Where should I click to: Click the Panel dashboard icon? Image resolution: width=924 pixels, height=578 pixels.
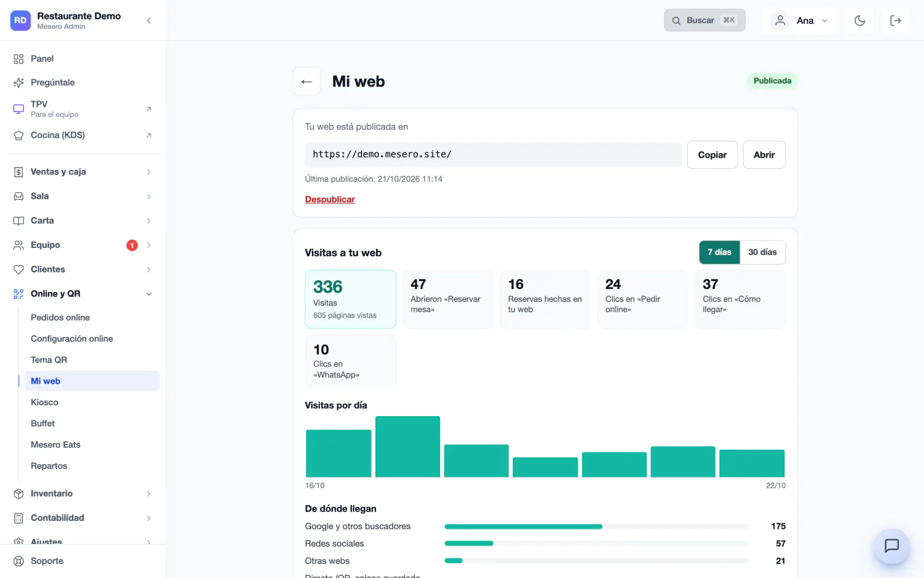[x=18, y=59]
